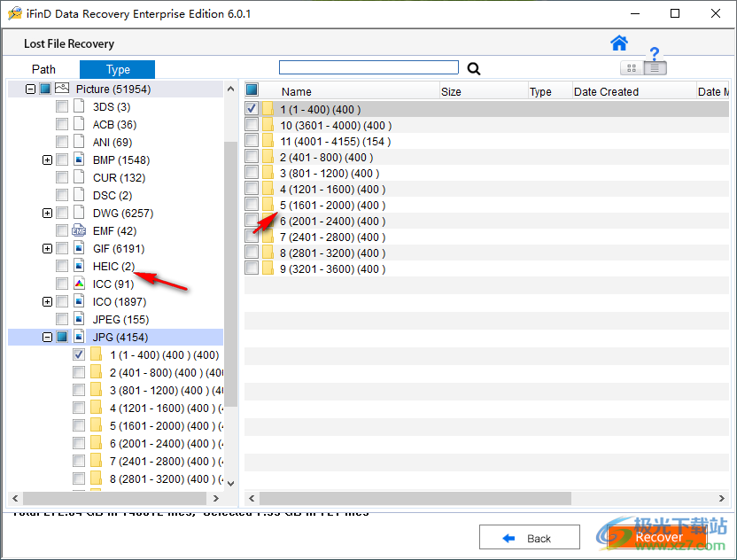Check the HEIC (2) type checkbox
The width and height of the screenshot is (737, 560).
tap(62, 266)
